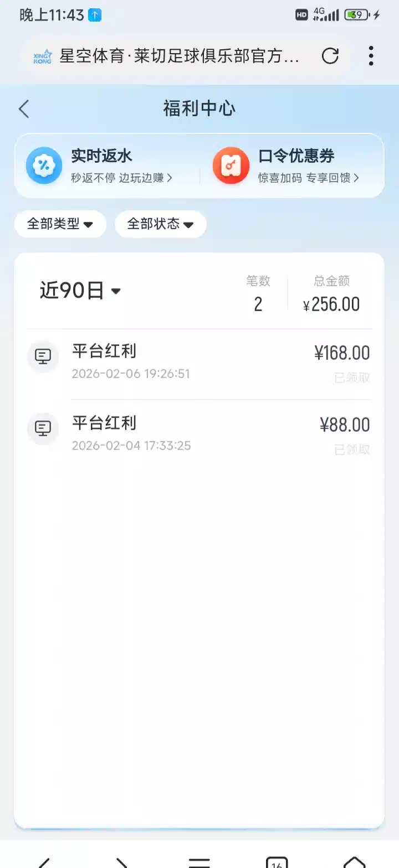Reload the page with the refresh icon
Screen dimensions: 399x868
330,56
